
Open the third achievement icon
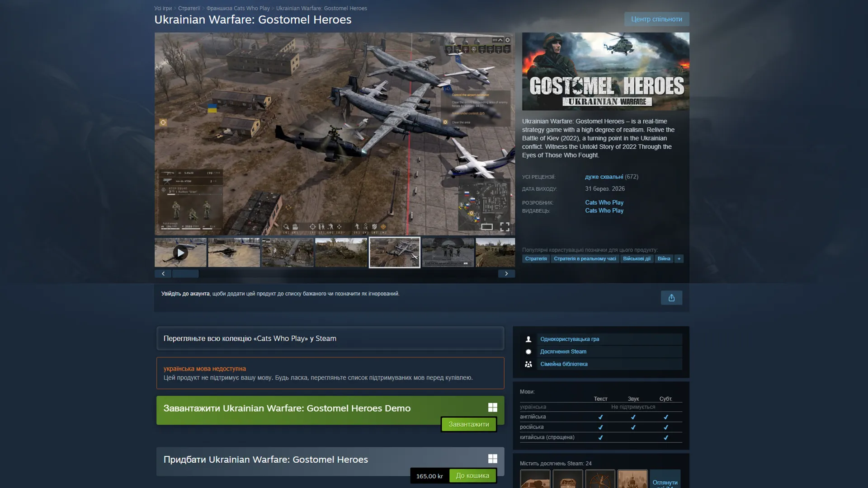tap(600, 479)
